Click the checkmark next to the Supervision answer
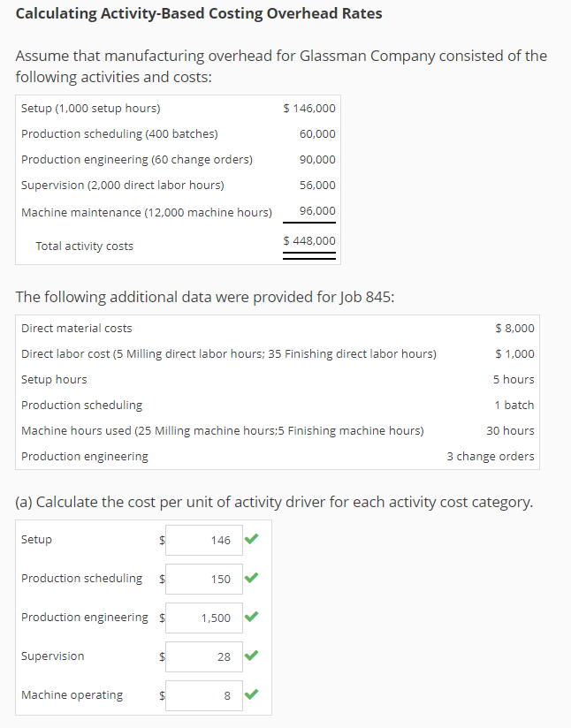Image resolution: width=571 pixels, height=728 pixels. 251,656
